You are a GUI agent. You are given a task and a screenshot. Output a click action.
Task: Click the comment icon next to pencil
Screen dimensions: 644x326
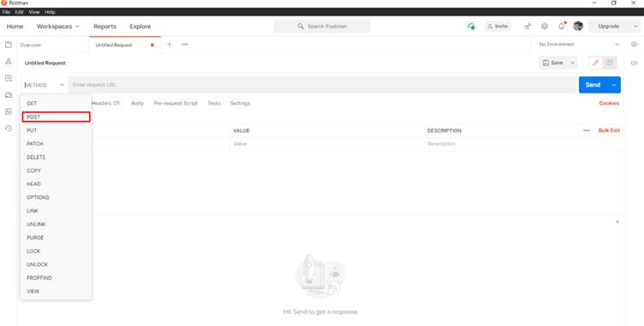click(x=610, y=63)
